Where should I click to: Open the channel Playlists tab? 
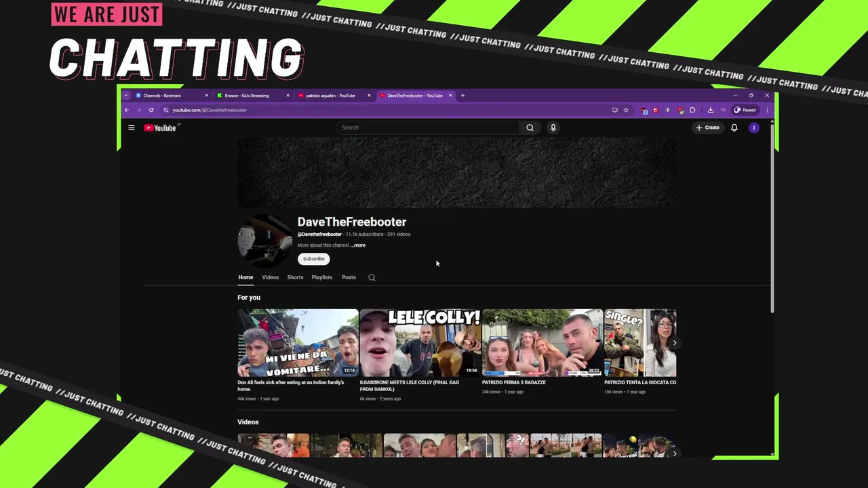coord(322,277)
